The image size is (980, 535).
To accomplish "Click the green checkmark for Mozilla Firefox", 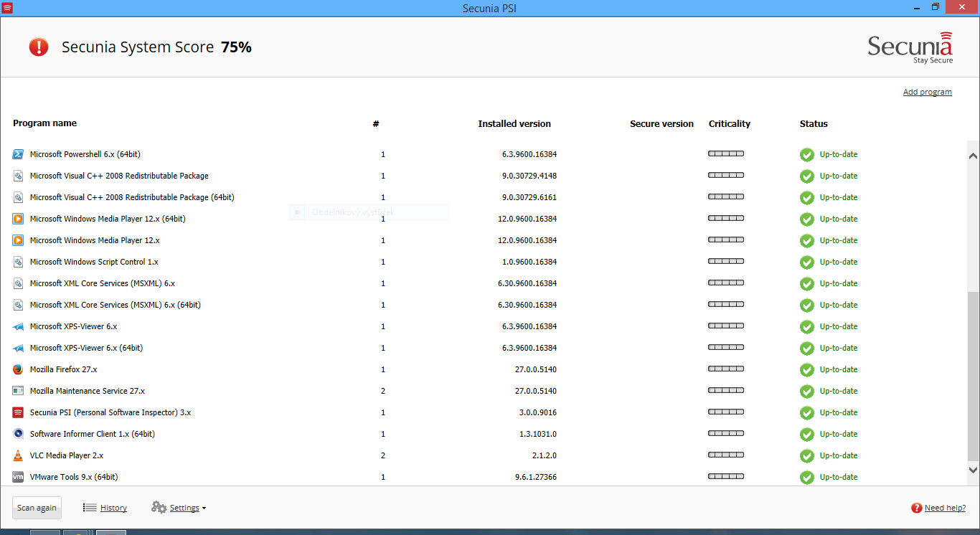I will point(807,369).
